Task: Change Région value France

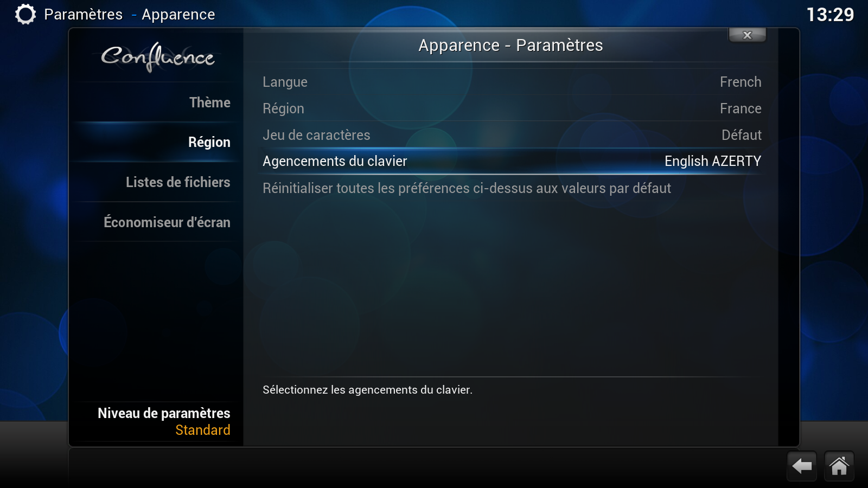Action: (741, 108)
